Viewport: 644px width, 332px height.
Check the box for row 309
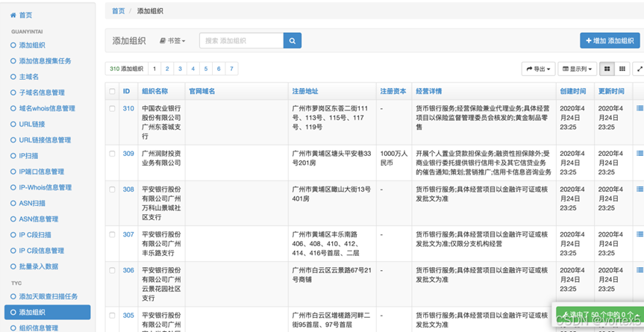[x=112, y=154]
